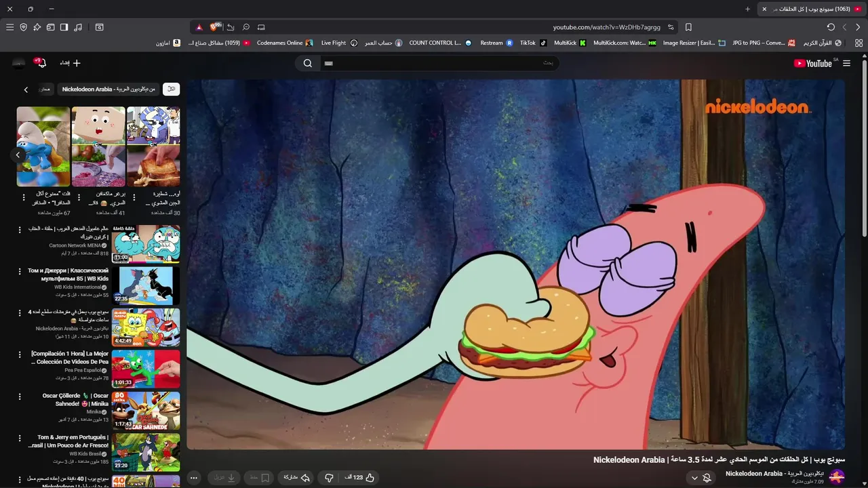The width and height of the screenshot is (868, 488).
Task: Open Brave Rewards triangle icon
Action: (199, 27)
